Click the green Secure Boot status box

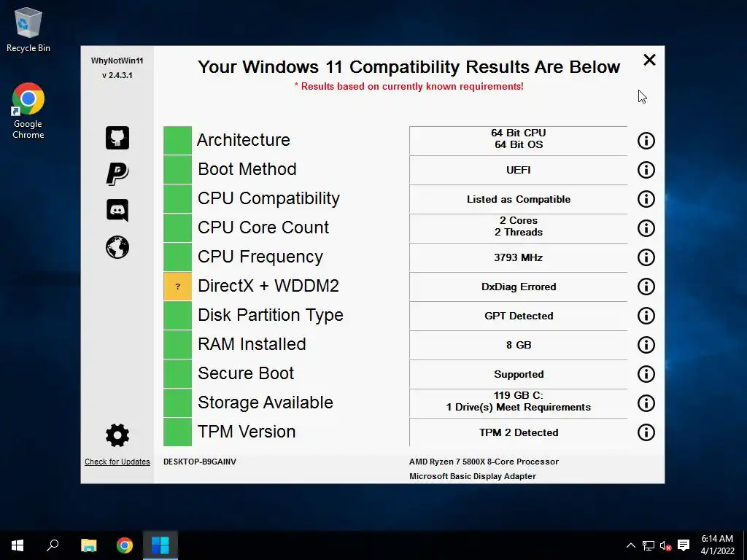[177, 374]
